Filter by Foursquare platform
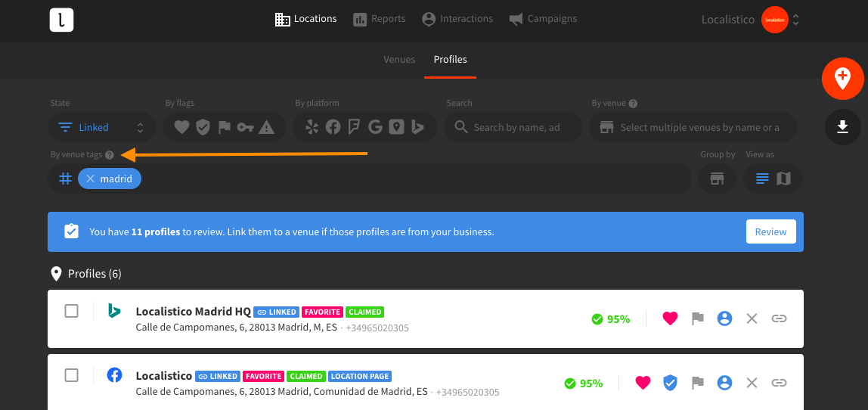The height and width of the screenshot is (410, 868). point(354,127)
